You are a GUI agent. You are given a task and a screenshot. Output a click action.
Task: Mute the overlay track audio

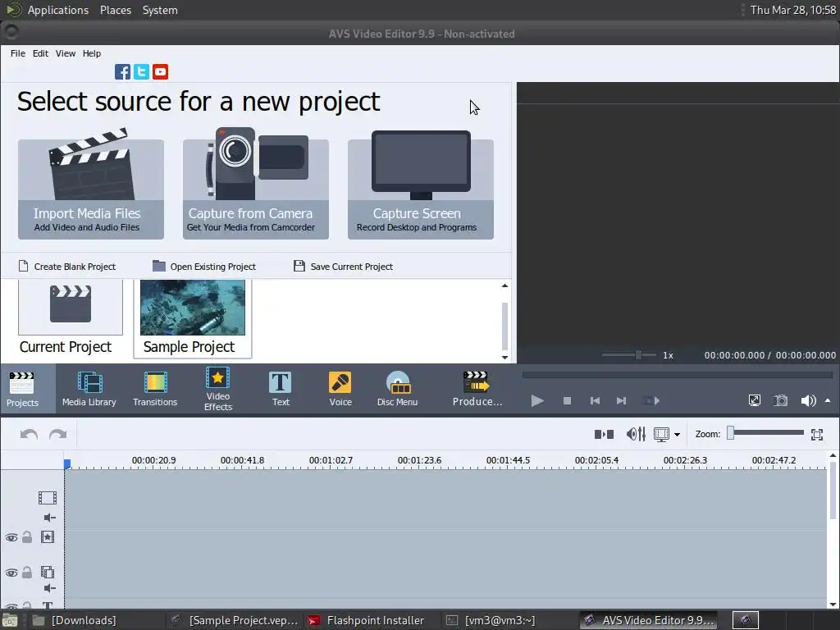[50, 588]
